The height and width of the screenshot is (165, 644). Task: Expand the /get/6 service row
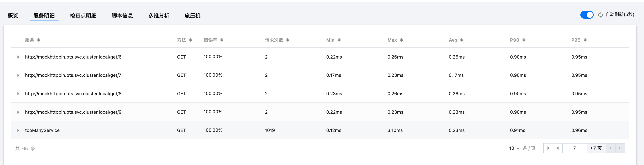pyautogui.click(x=18, y=57)
